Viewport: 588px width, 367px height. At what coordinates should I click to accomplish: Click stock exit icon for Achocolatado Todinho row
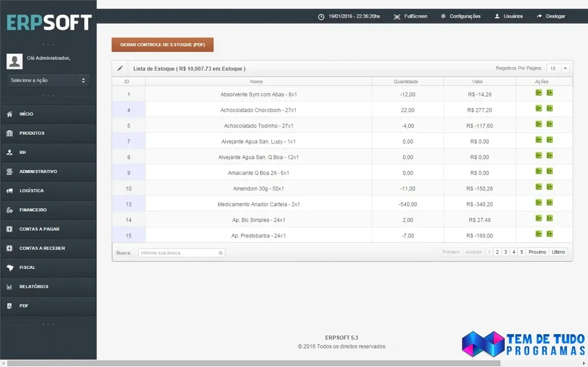(x=549, y=124)
